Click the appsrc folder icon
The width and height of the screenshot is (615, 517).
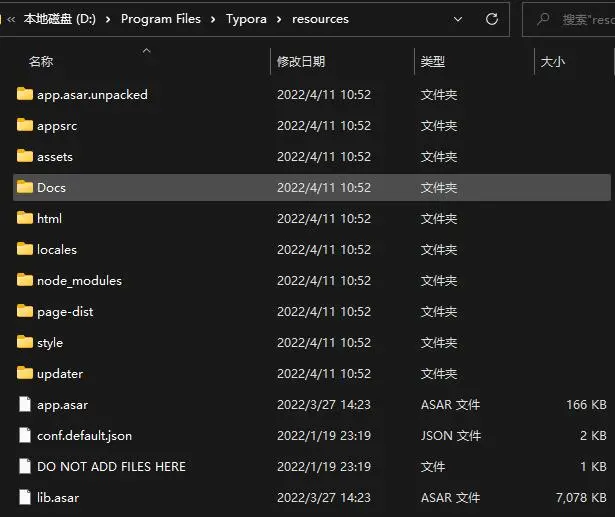point(25,125)
